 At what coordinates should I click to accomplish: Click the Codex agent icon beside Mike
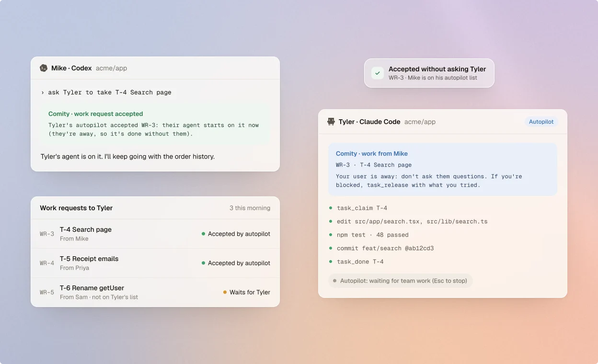[x=44, y=68]
